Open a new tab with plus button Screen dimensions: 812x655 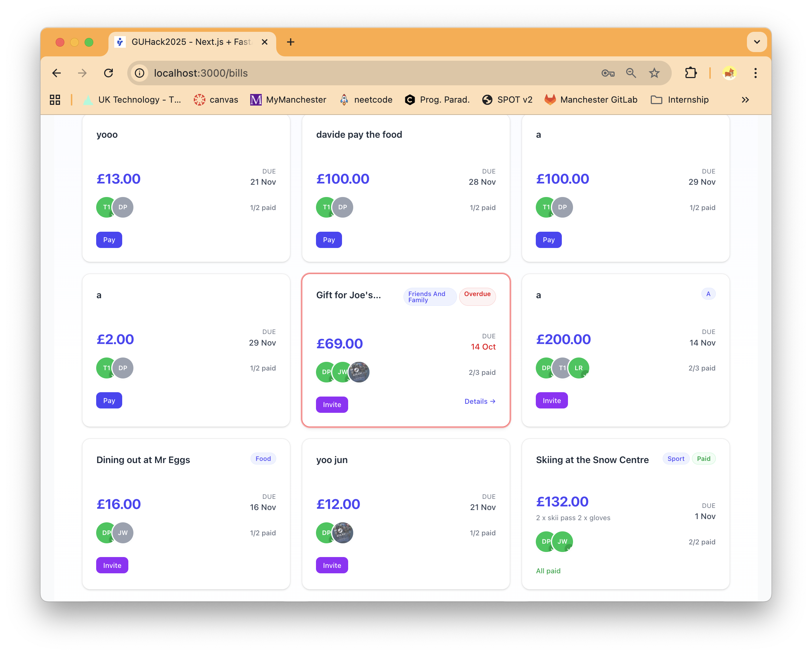[291, 42]
